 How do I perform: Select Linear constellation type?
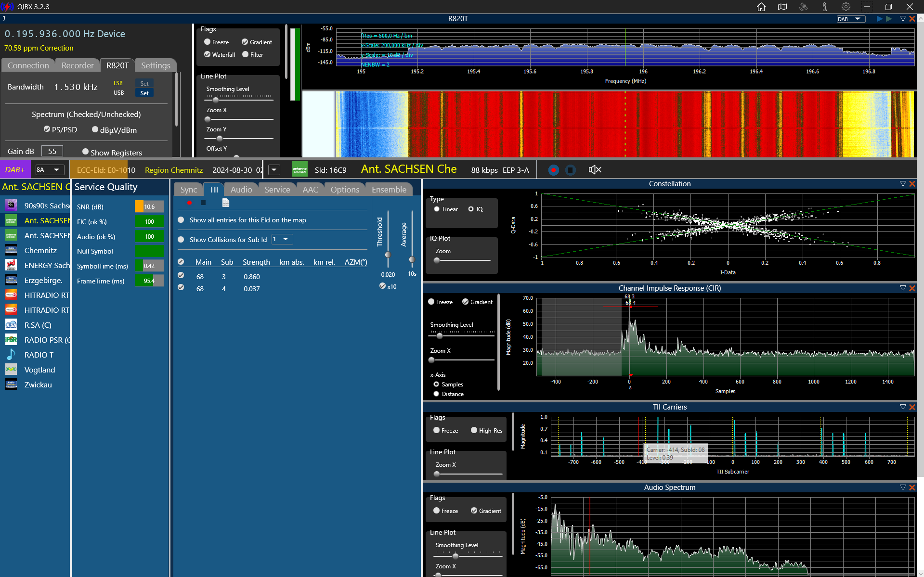tap(437, 209)
